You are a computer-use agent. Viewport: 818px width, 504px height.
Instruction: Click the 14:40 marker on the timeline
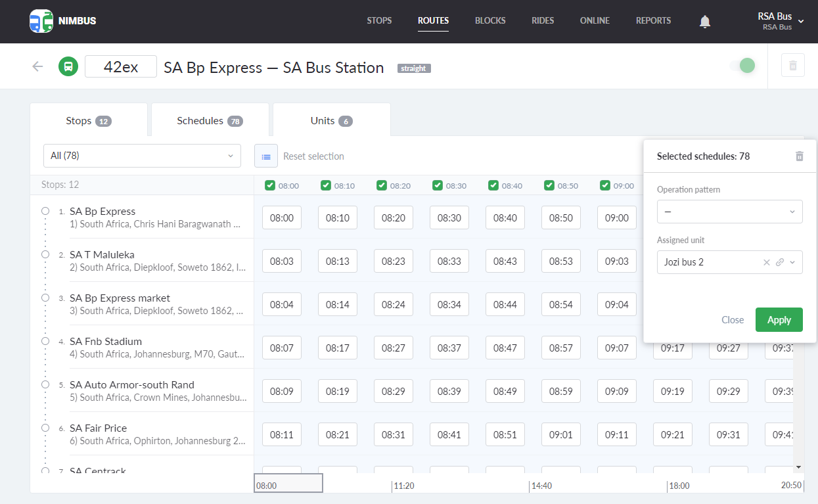pos(541,486)
